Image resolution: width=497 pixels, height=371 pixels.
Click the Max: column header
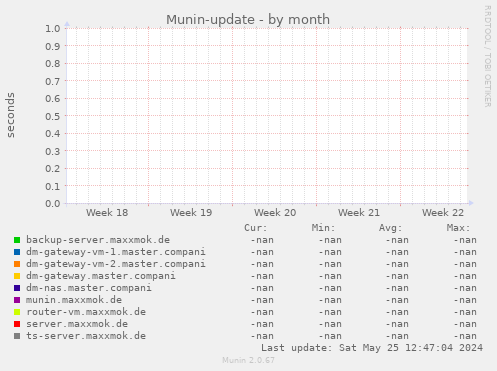[x=458, y=228]
